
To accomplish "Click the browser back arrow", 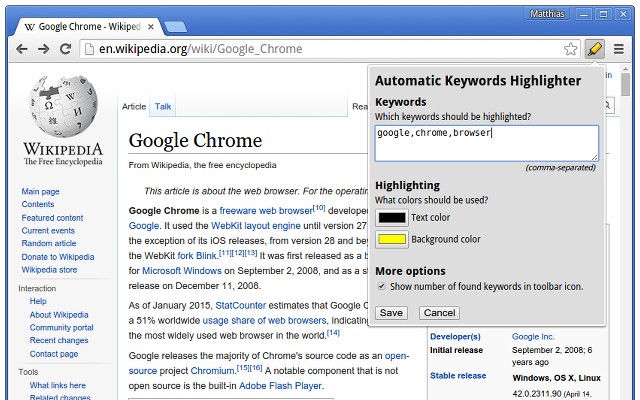I will 22,49.
